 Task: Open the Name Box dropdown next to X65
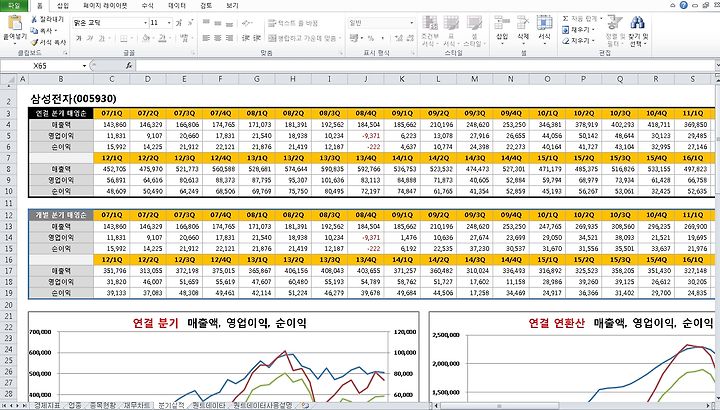click(84, 66)
